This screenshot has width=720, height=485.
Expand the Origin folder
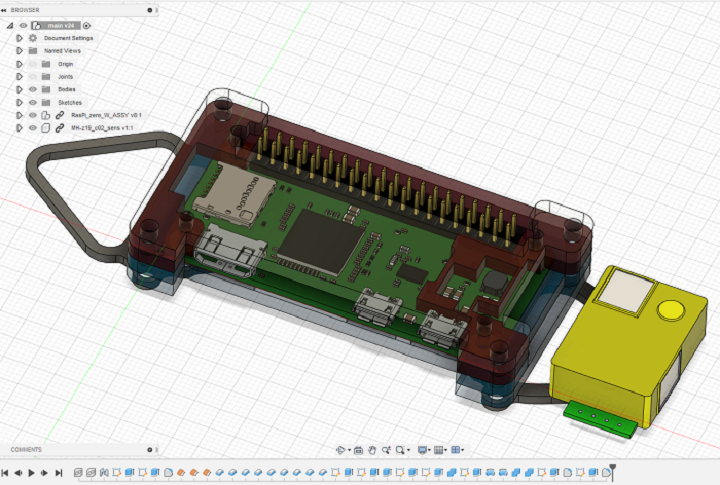click(19, 64)
